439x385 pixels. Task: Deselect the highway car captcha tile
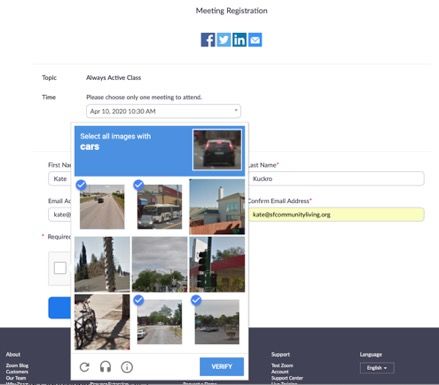[102, 207]
